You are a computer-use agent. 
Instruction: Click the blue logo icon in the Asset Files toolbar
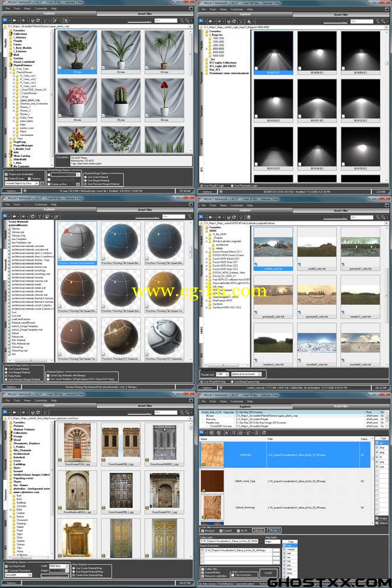(201, 432)
